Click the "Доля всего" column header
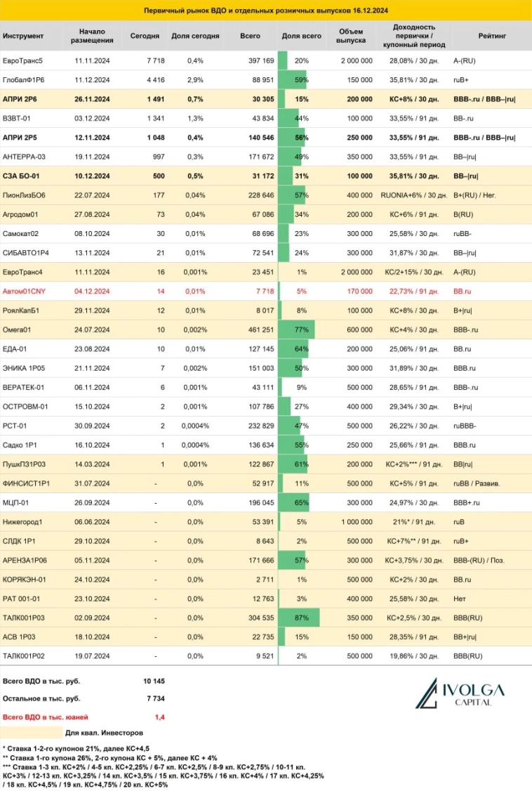Screen dimensions: 532x791 [x=301, y=36]
